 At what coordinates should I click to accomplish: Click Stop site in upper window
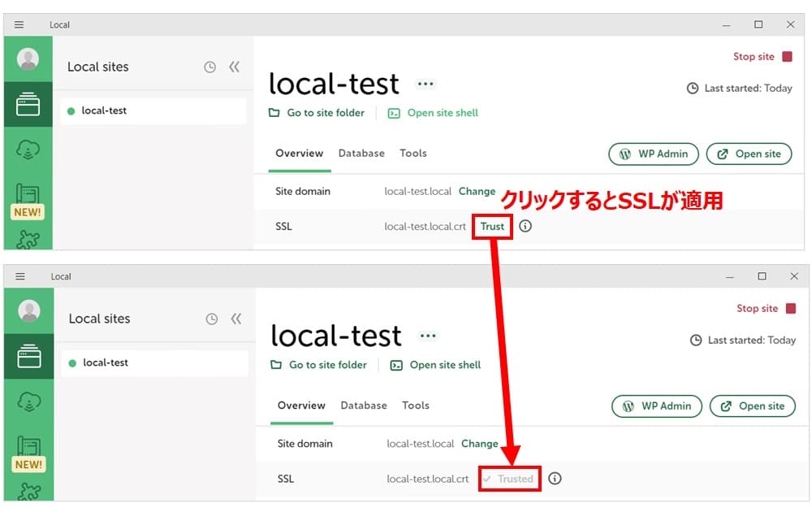762,57
